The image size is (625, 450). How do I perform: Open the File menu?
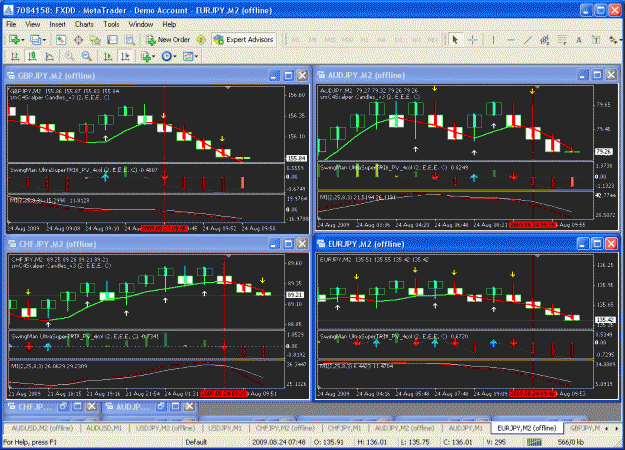11,24
